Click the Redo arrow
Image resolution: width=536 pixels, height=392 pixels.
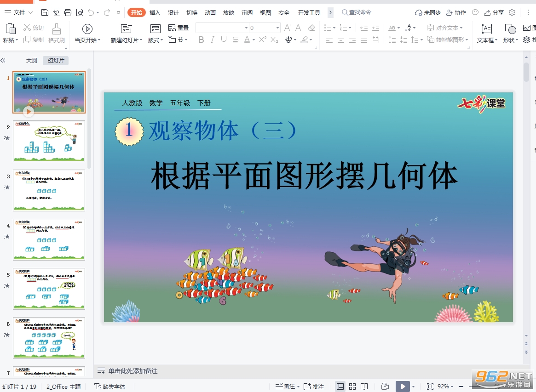click(x=107, y=12)
